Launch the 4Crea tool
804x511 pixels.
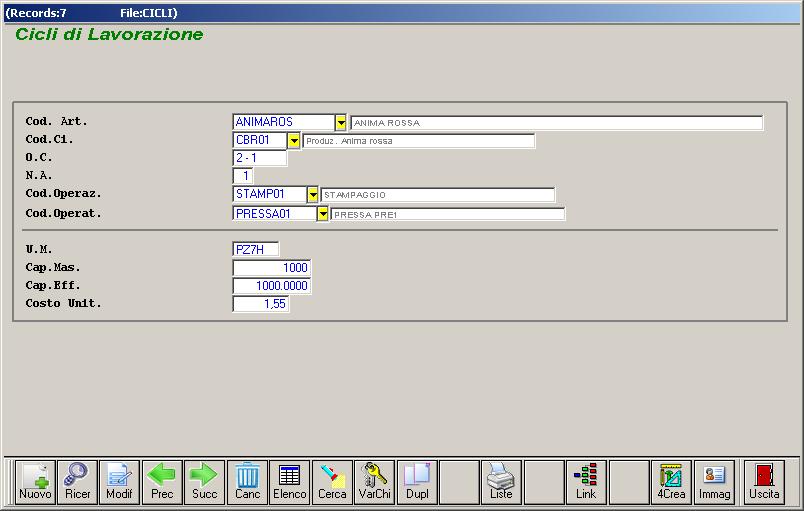pyautogui.click(x=671, y=482)
